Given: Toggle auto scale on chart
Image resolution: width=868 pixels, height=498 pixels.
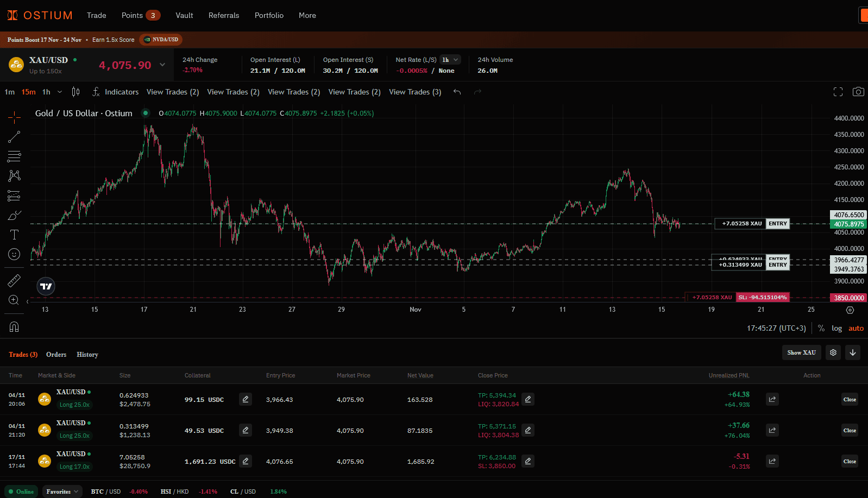Looking at the screenshot, I should click(856, 328).
